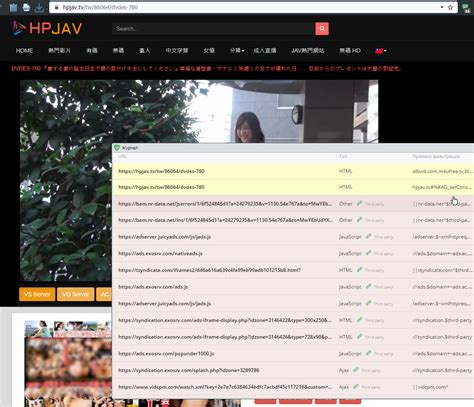Click pencil icon in ads.exosrv.com/ads.js row

click(x=368, y=286)
